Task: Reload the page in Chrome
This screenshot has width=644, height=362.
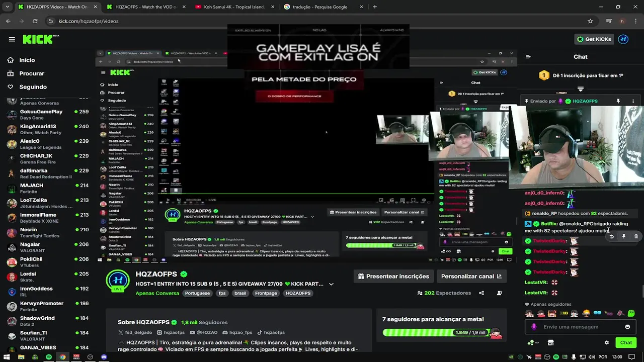Action: [x=35, y=21]
